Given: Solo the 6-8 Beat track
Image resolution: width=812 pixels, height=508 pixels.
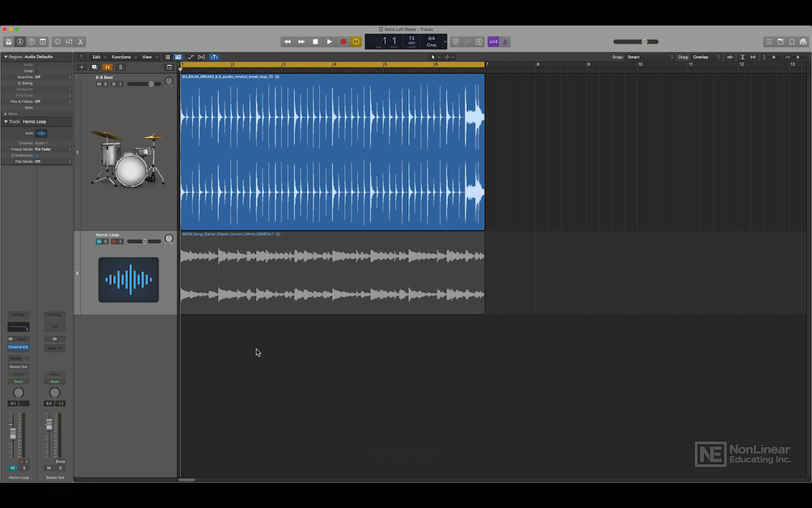Looking at the screenshot, I should [x=106, y=84].
